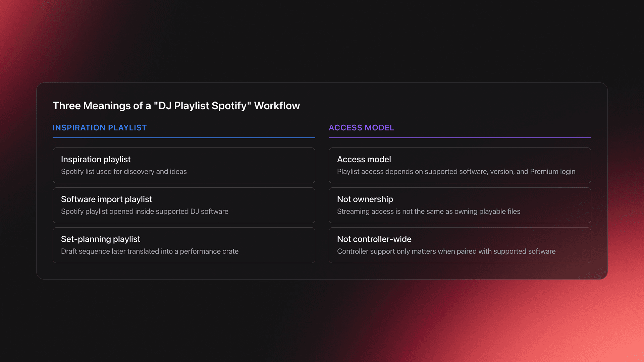This screenshot has width=644, height=362.
Task: Click the "Software import playlist" heading text
Action: coord(106,199)
